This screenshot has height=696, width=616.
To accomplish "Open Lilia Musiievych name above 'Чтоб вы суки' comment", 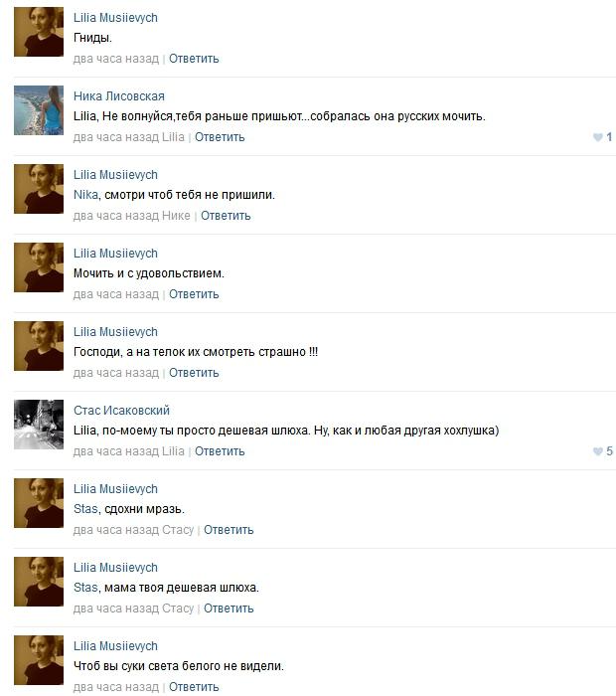I will tap(115, 646).
